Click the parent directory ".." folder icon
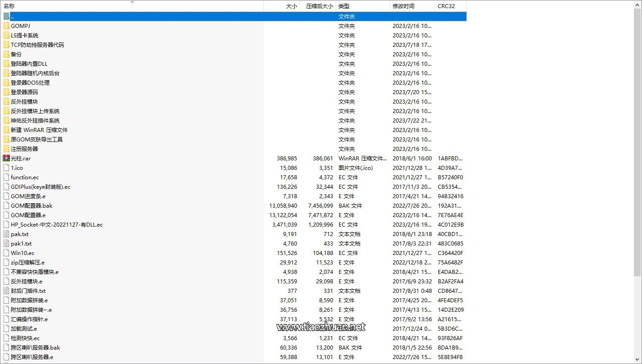642x364 pixels. 6,16
